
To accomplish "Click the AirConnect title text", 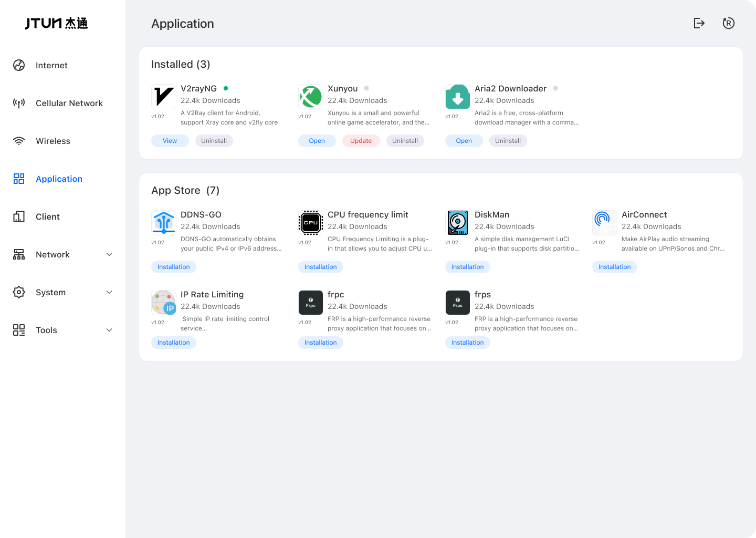I will pyautogui.click(x=644, y=215).
